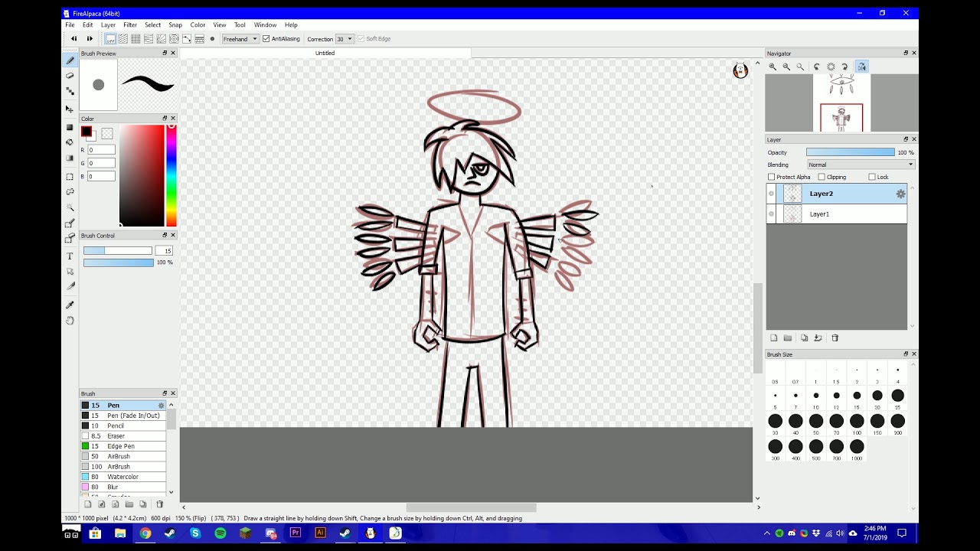Select the Text tool

(70, 256)
